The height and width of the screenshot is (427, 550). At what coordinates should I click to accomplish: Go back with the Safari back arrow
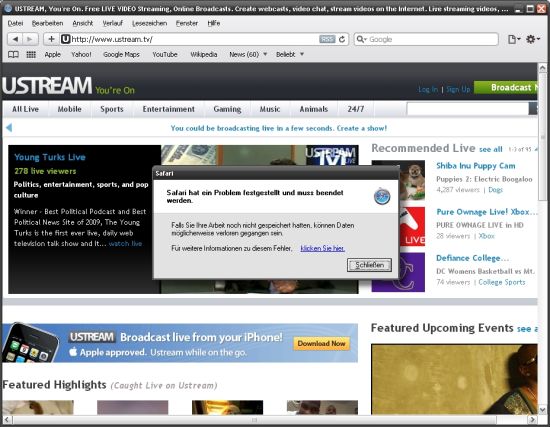(x=15, y=39)
